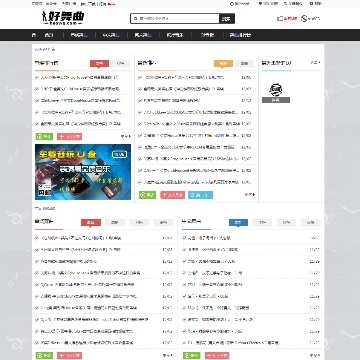360x360 pixels.
Task: Click the magnifier icon inside the search box
Action: point(135,19)
